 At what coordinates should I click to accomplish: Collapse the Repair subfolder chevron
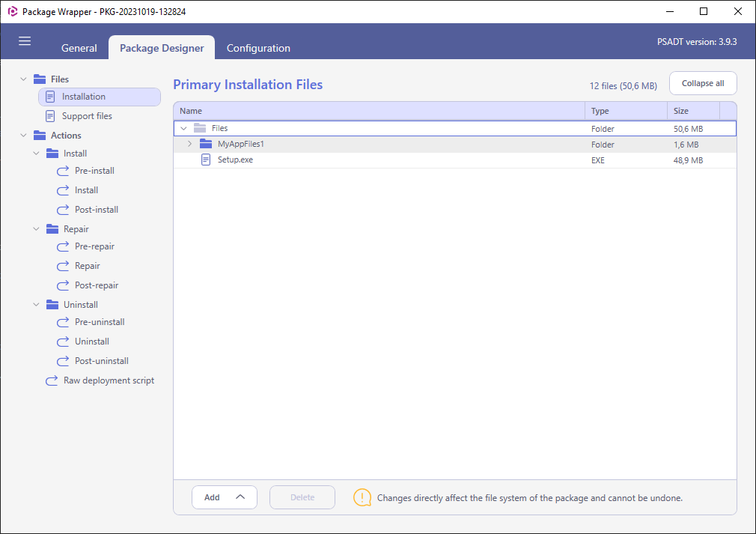(x=36, y=228)
